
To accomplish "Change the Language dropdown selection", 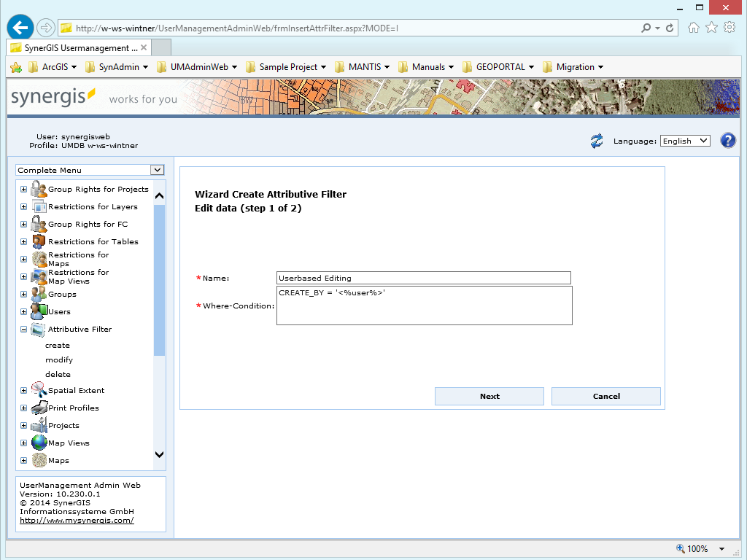I will coord(684,140).
